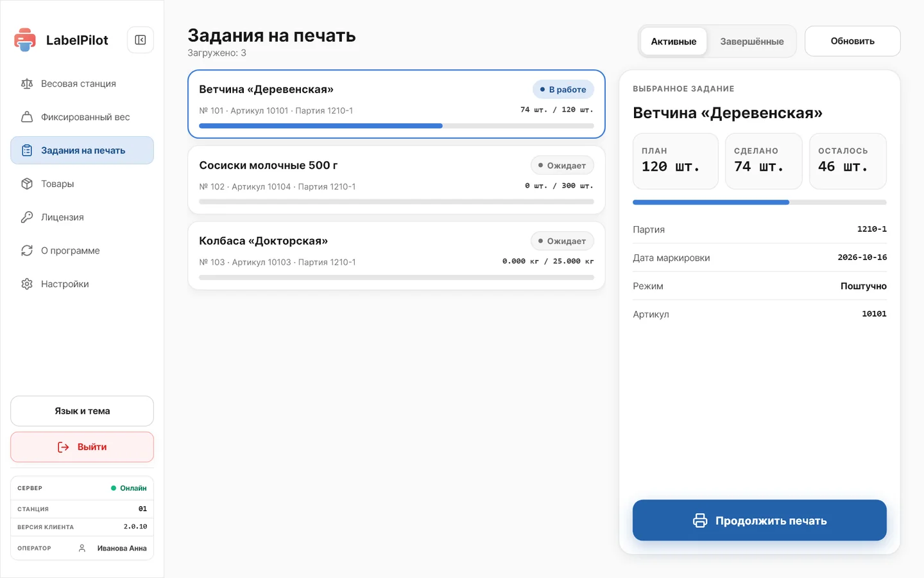
Task: Click the Ожидает badge on Колбаса «Докторская»
Action: coord(563,241)
